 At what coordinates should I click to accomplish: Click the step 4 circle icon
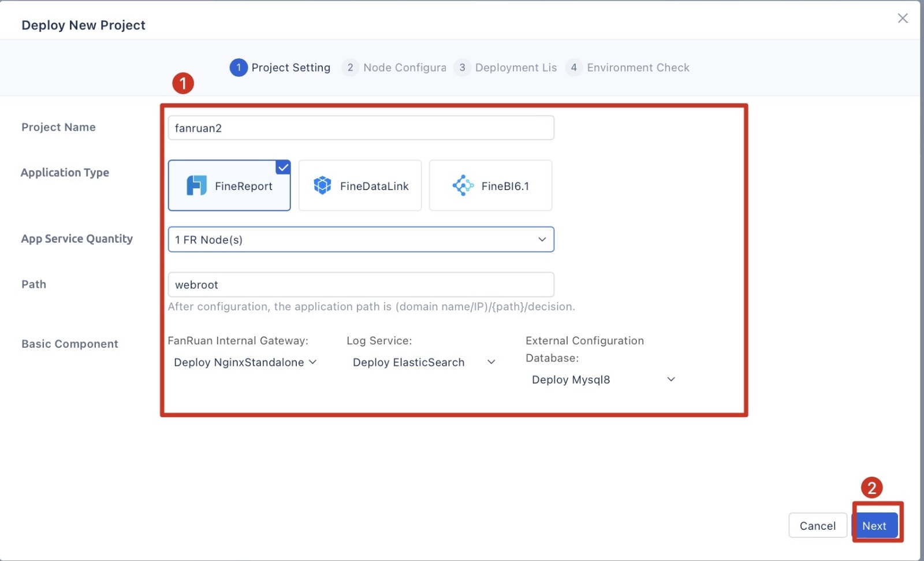click(573, 68)
